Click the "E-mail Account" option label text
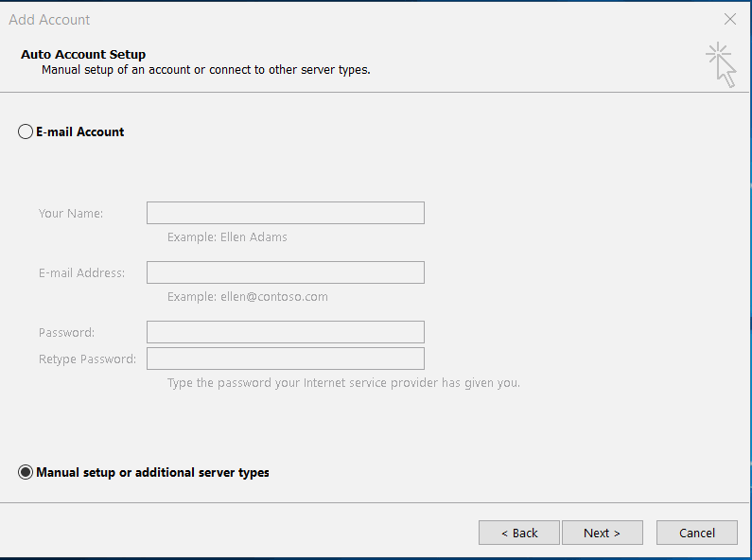 point(80,131)
